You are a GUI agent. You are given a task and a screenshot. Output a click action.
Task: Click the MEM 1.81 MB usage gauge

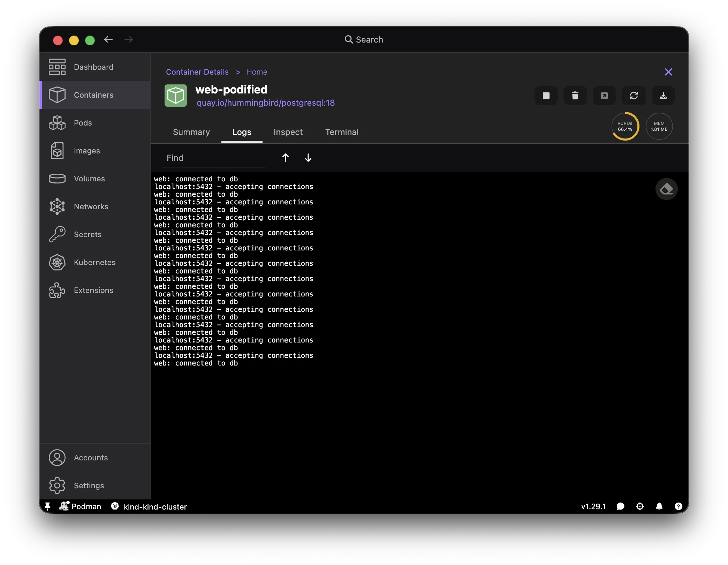[659, 126]
